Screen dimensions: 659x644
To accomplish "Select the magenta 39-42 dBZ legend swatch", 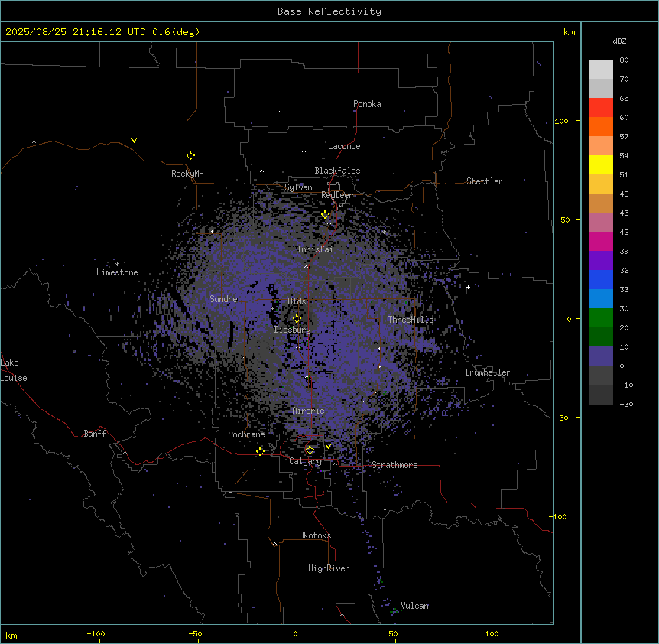I will click(x=601, y=241).
